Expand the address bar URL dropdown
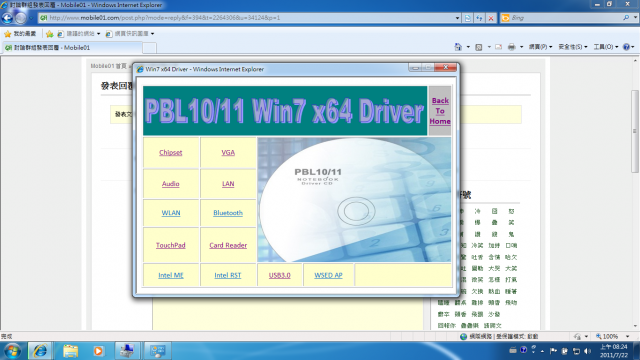 point(457,18)
